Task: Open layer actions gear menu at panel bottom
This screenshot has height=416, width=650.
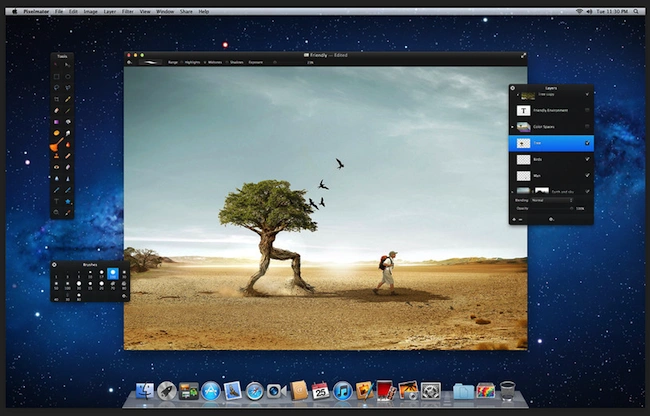Action: click(x=551, y=219)
